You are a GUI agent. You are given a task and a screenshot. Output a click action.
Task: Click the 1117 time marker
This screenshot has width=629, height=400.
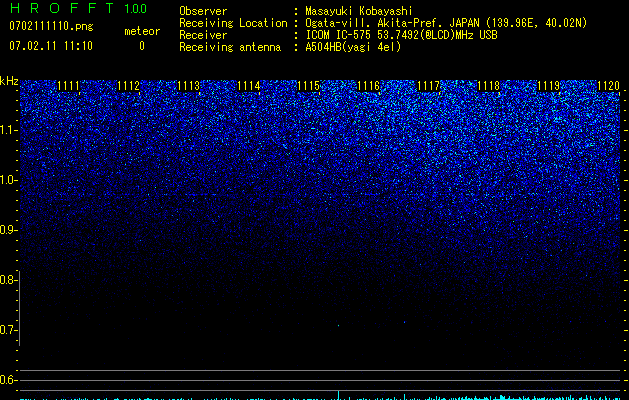pyautogui.click(x=428, y=85)
